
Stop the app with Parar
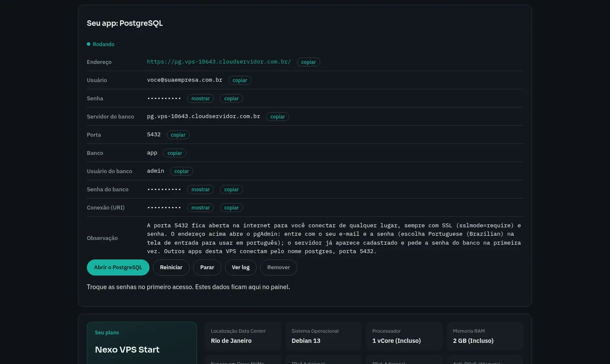(x=207, y=267)
